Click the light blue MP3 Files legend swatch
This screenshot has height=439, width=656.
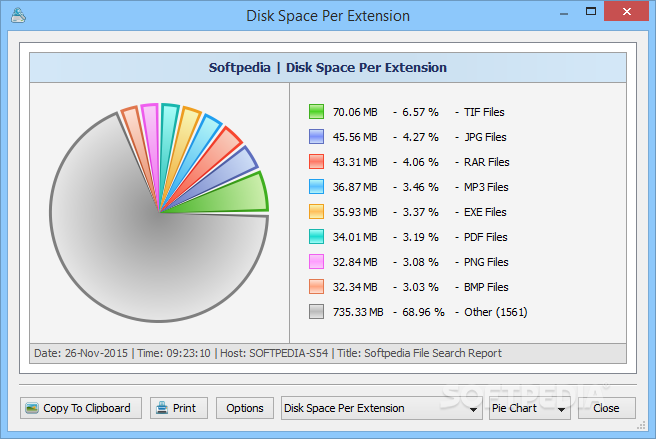click(316, 187)
